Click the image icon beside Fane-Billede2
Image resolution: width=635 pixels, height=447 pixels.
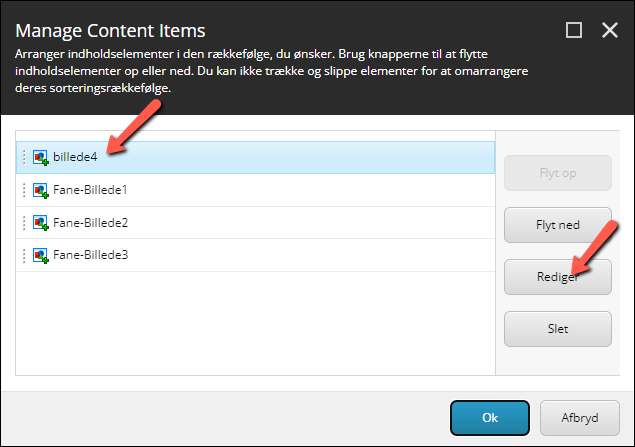pos(40,223)
